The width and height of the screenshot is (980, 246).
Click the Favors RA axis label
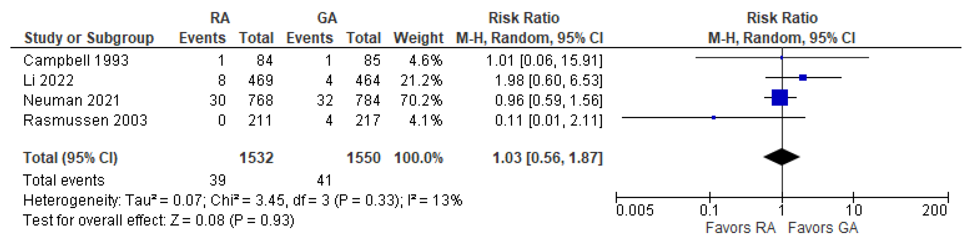point(740,228)
